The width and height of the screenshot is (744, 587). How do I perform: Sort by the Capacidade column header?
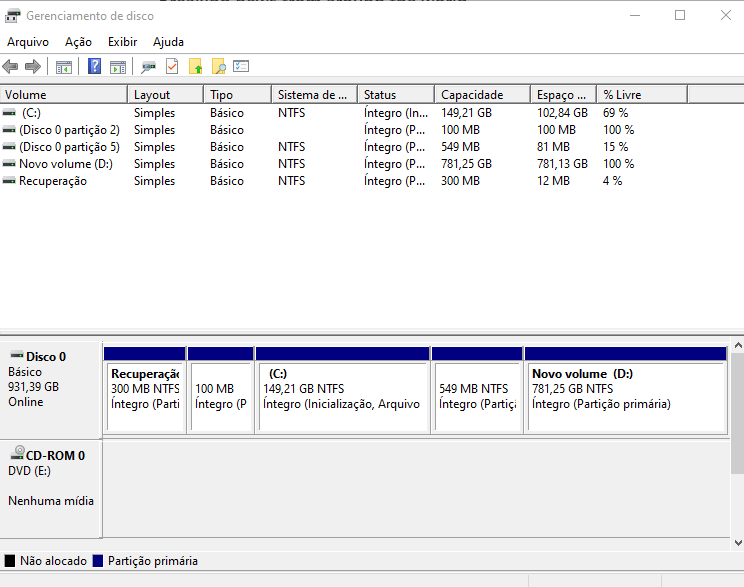[483, 95]
